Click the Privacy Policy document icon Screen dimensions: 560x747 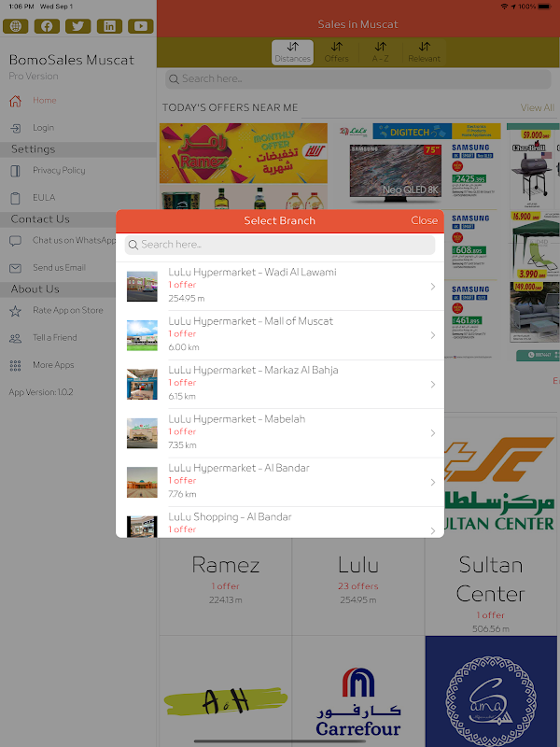tap(15, 171)
